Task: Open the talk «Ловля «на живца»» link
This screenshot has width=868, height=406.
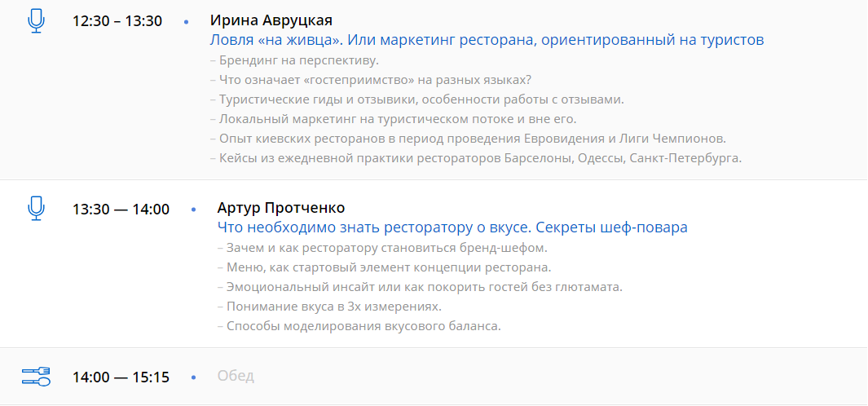Action: [487, 40]
